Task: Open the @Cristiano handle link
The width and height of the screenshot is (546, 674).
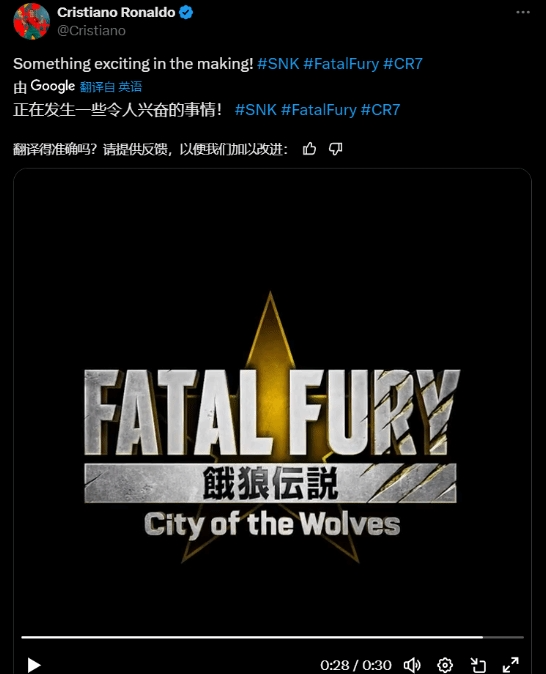Action: [x=91, y=31]
